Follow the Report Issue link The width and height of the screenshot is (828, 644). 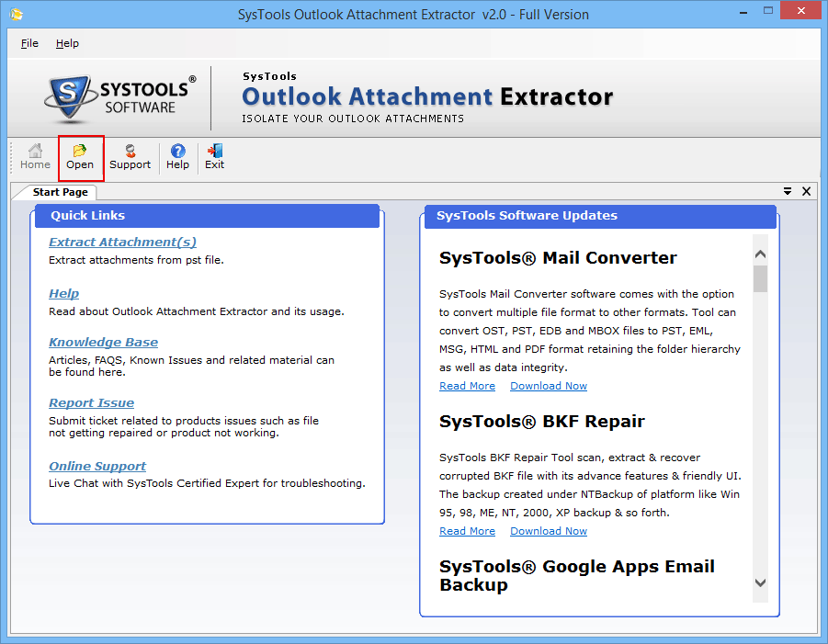[91, 403]
